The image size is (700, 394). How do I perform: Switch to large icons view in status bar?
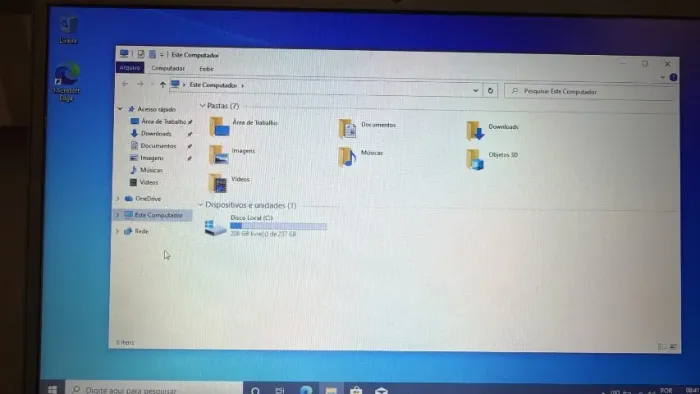[673, 347]
